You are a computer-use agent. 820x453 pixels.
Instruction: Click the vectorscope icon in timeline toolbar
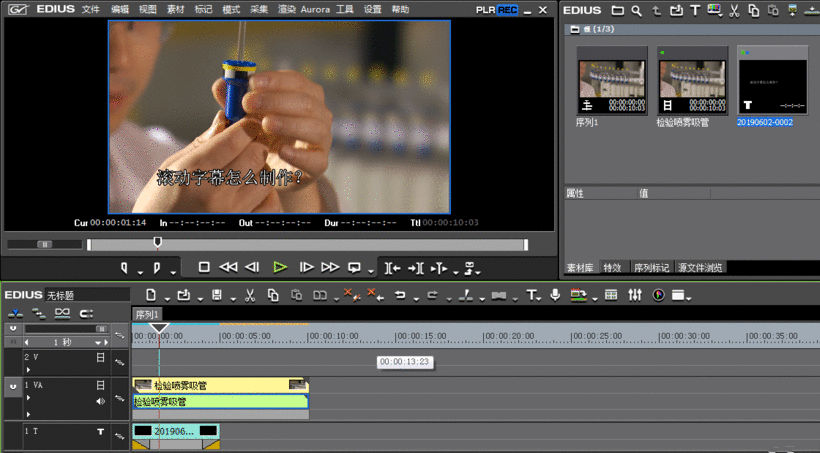point(658,295)
